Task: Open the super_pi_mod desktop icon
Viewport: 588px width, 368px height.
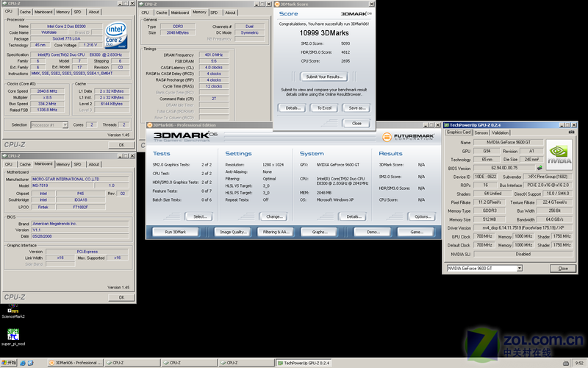Action: 13,337
